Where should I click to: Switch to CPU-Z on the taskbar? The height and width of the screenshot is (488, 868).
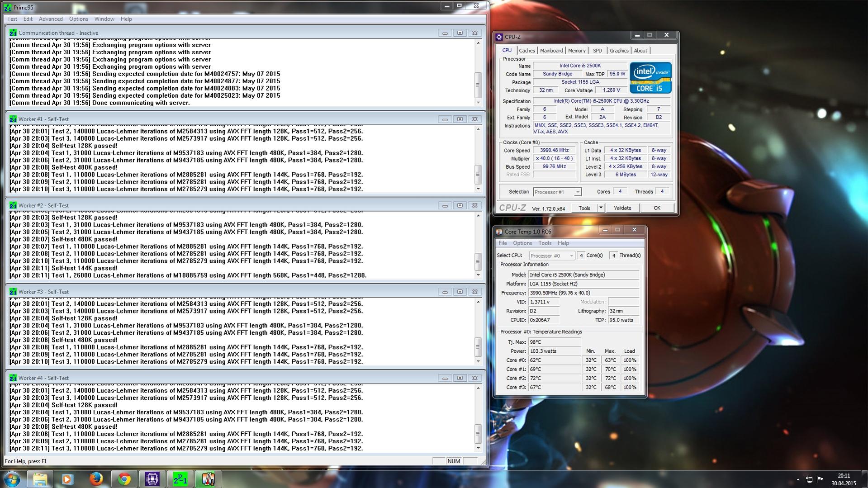152,479
